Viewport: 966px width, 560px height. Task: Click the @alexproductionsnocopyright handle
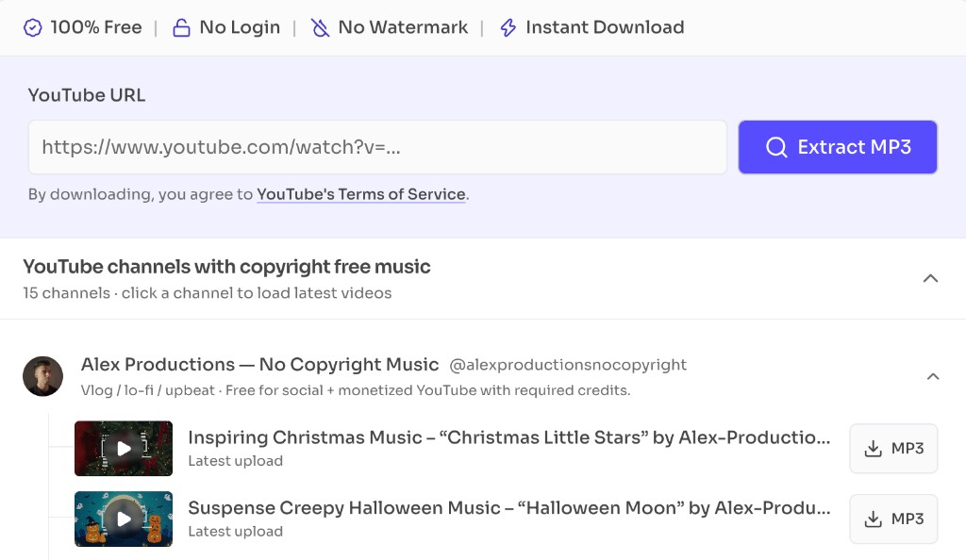coord(568,365)
